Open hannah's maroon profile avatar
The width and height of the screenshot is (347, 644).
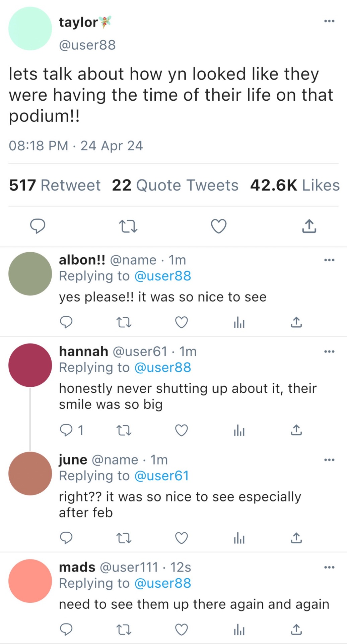point(30,365)
